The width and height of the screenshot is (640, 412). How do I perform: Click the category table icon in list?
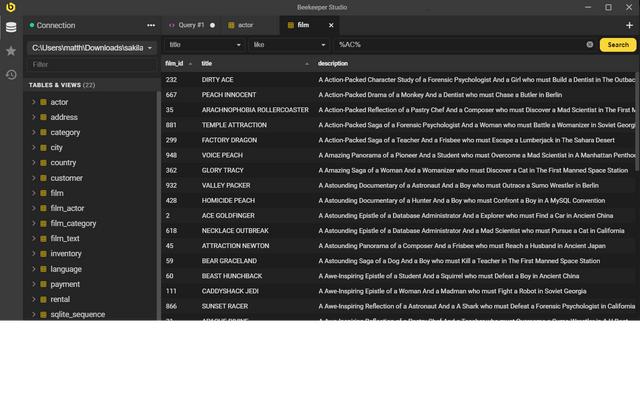click(43, 132)
